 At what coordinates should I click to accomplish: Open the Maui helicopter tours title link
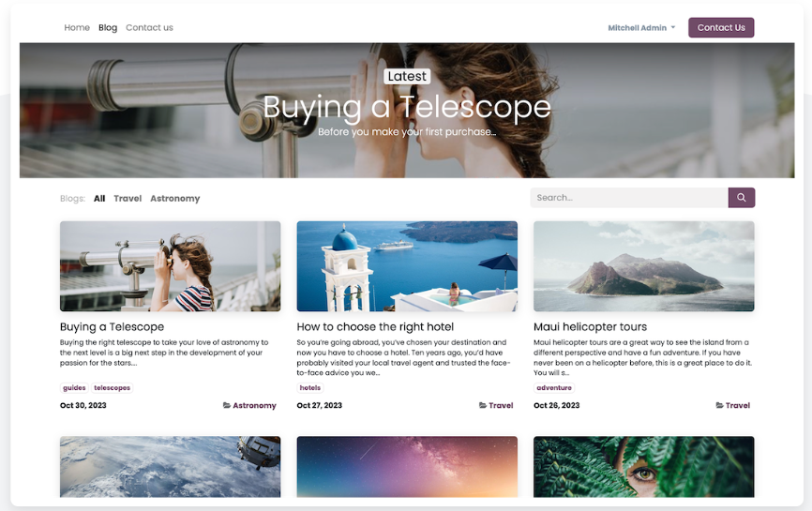591,326
